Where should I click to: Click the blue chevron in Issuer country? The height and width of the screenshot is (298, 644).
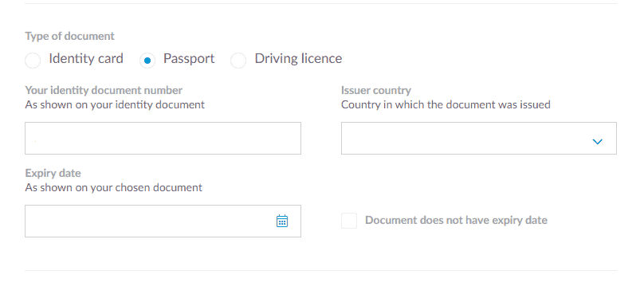coord(597,142)
